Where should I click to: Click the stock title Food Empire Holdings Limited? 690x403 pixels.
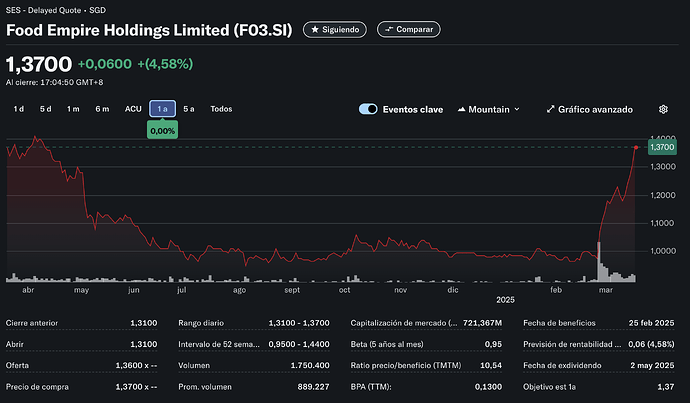click(149, 30)
